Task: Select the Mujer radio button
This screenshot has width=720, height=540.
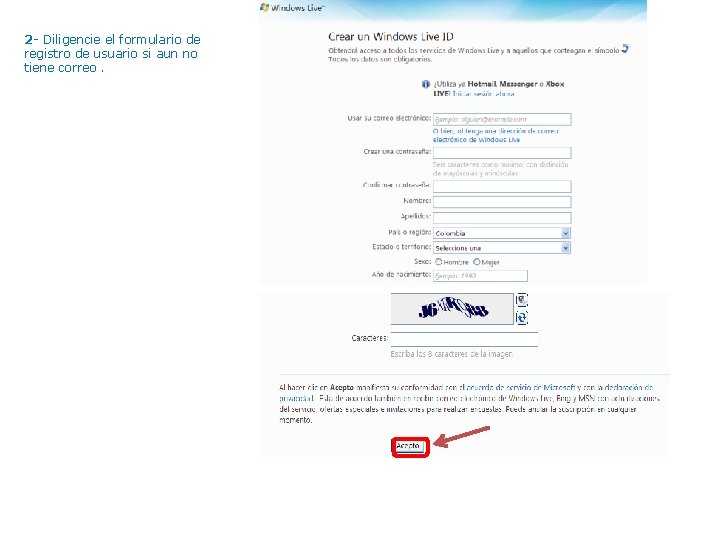Action: [477, 262]
